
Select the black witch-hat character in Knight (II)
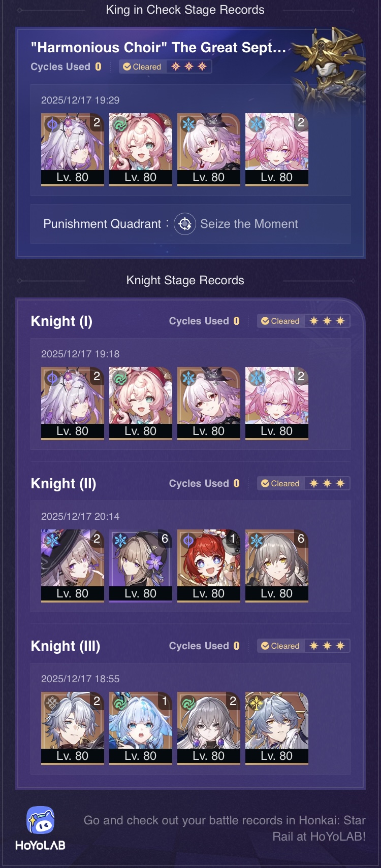(x=73, y=565)
